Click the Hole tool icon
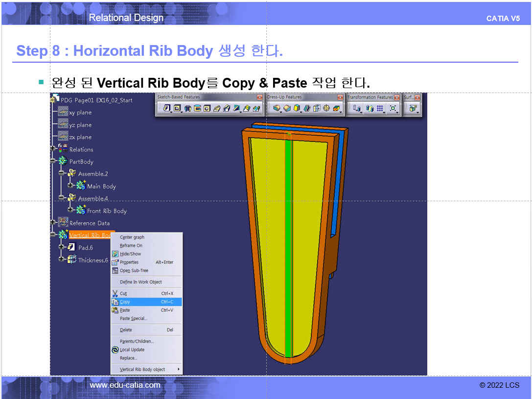The width and height of the screenshot is (532, 399). [207, 108]
